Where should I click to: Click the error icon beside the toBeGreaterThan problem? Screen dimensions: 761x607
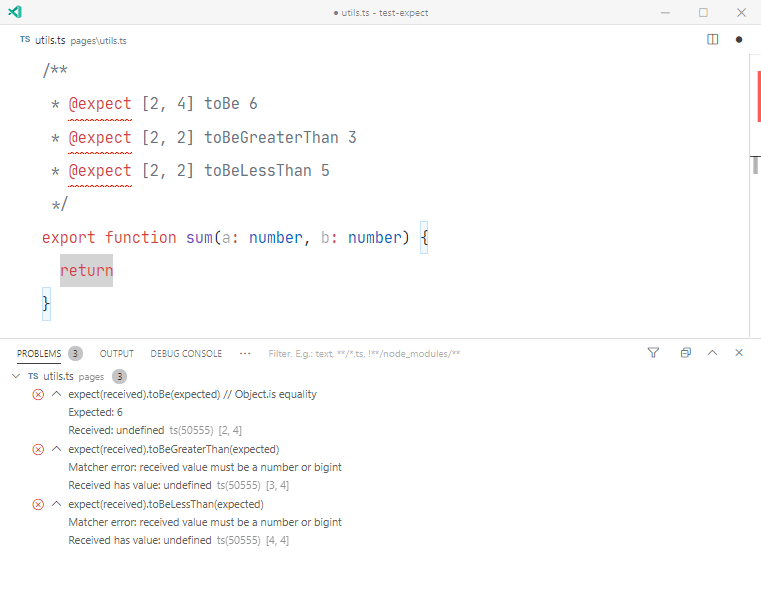pyautogui.click(x=38, y=449)
